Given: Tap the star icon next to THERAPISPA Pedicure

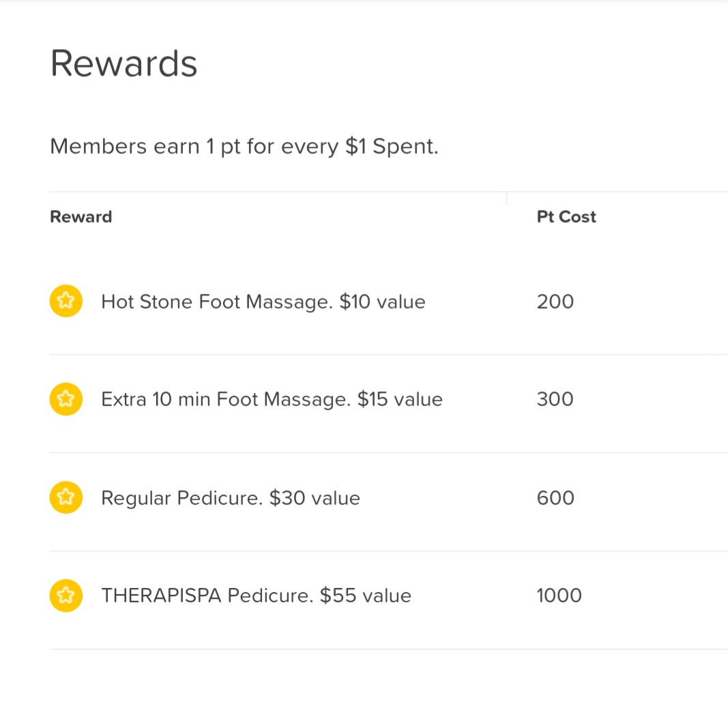Looking at the screenshot, I should pos(66,595).
